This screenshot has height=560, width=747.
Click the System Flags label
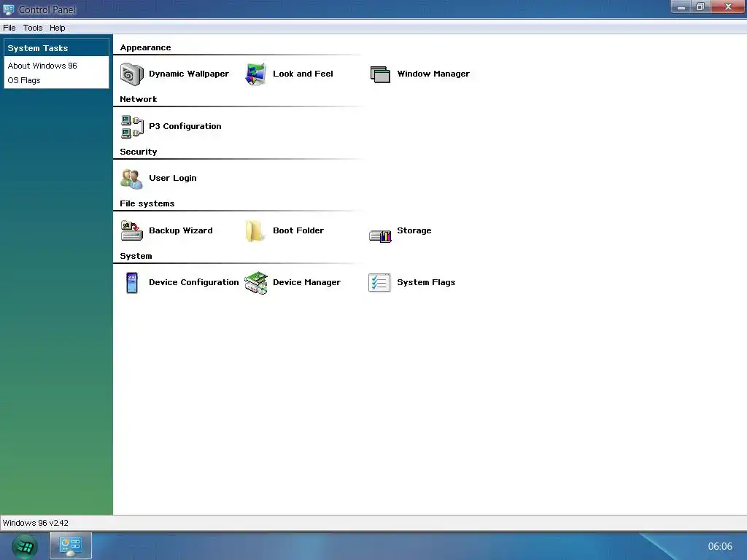426,282
